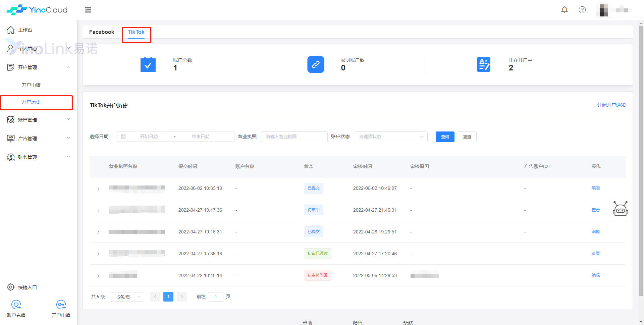This screenshot has width=644, height=325.
Task: Click the 提交时间 column header
Action: (x=188, y=166)
